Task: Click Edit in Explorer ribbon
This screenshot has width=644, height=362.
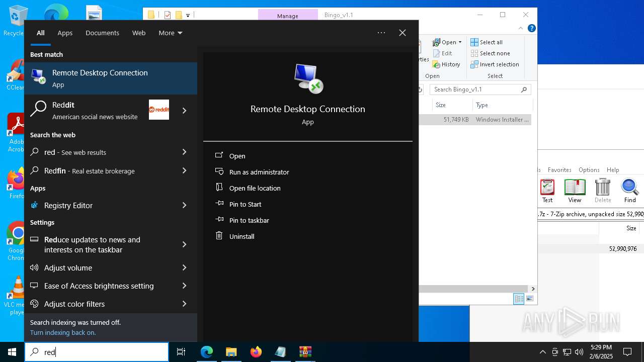Action: pyautogui.click(x=442, y=53)
